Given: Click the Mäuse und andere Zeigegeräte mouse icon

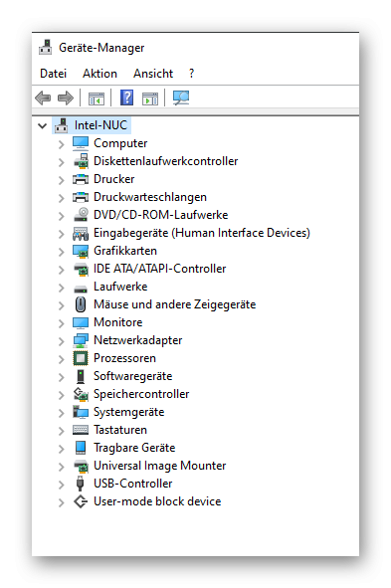Looking at the screenshot, I should [81, 304].
